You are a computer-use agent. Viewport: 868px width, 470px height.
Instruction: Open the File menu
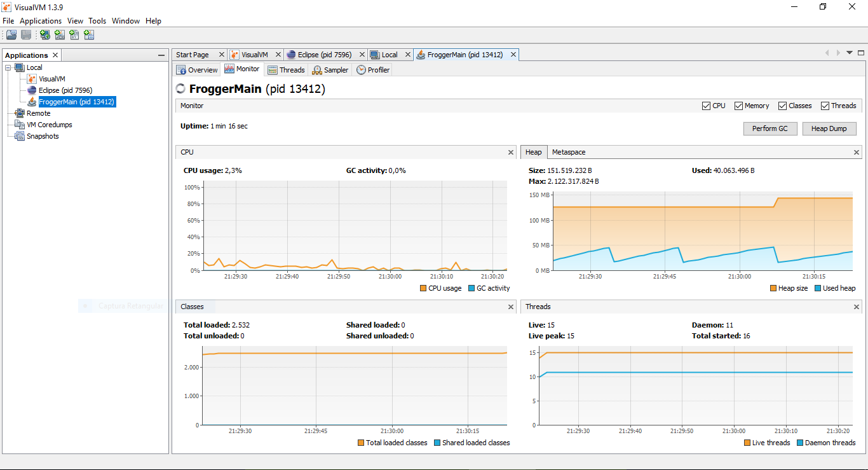click(x=8, y=21)
